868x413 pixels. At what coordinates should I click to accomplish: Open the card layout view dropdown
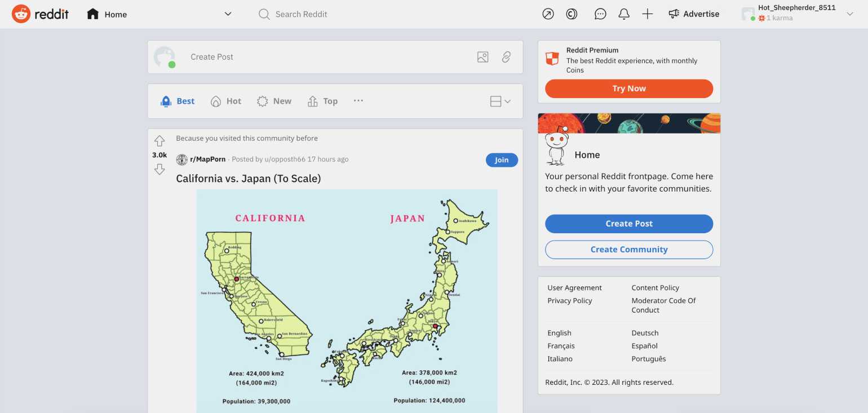click(x=500, y=101)
